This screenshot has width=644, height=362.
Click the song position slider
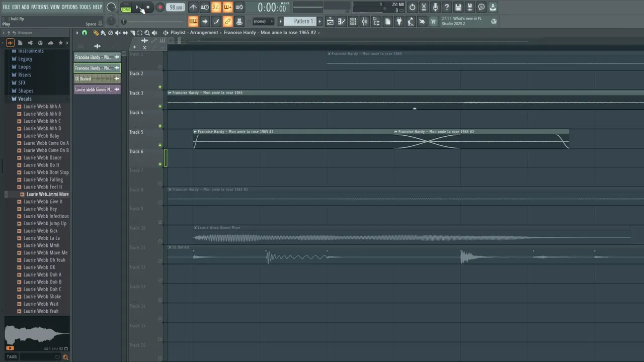pos(152,21)
